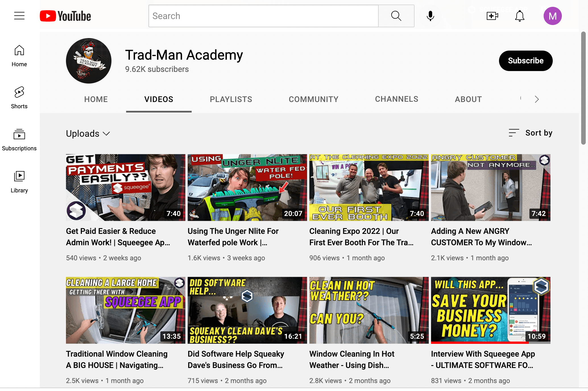This screenshot has width=588, height=391.
Task: Open the COMMUNITY tab
Action: (x=314, y=99)
